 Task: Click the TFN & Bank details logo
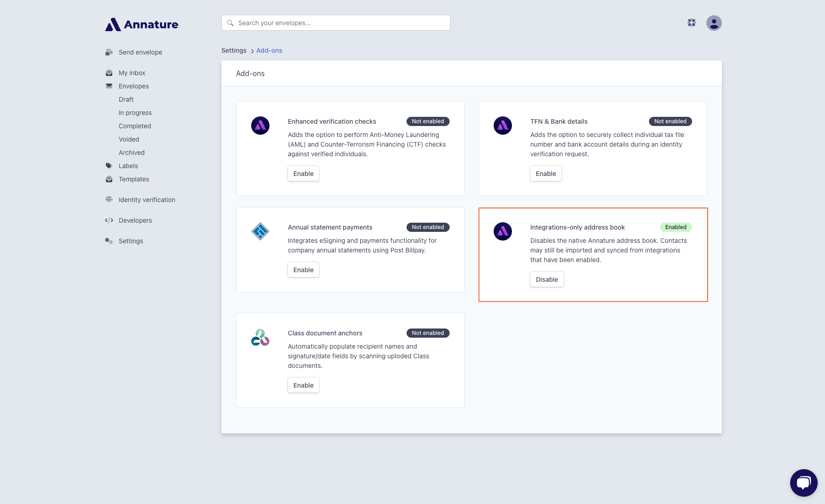tap(503, 126)
